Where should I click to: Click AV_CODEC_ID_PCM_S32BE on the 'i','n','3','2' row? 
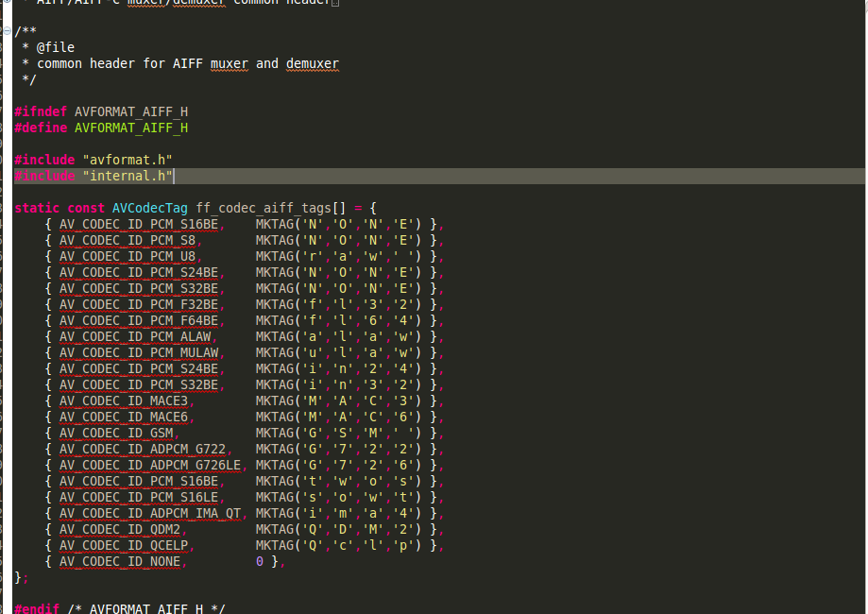(139, 384)
